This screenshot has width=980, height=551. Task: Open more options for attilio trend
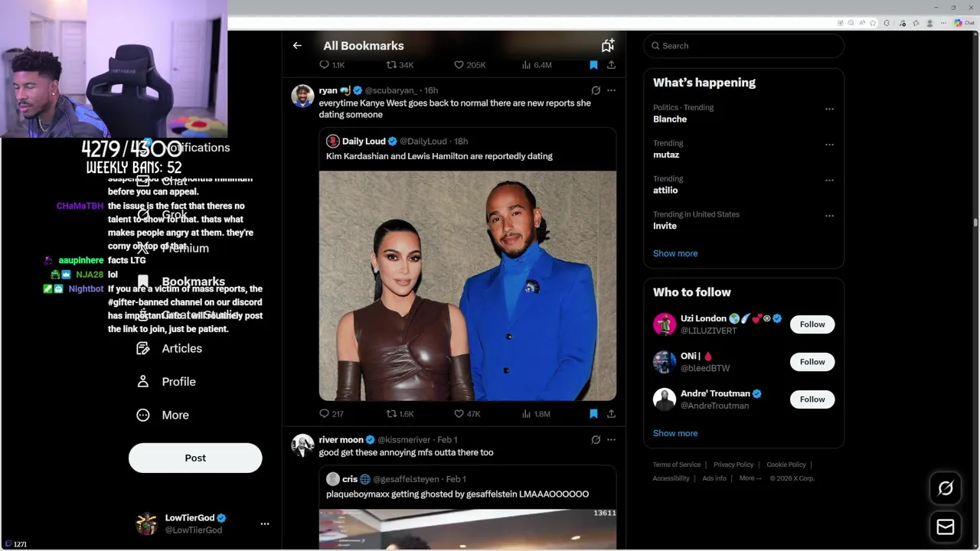(829, 181)
